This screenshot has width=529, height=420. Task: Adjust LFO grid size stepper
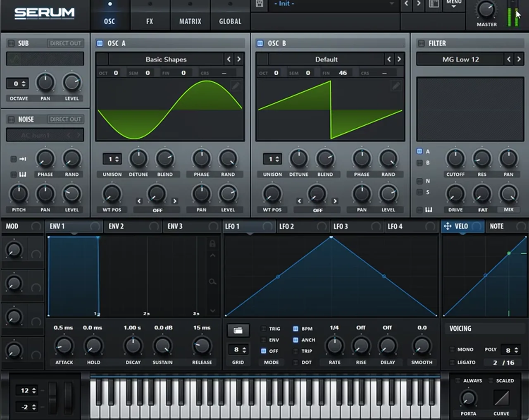click(x=238, y=350)
